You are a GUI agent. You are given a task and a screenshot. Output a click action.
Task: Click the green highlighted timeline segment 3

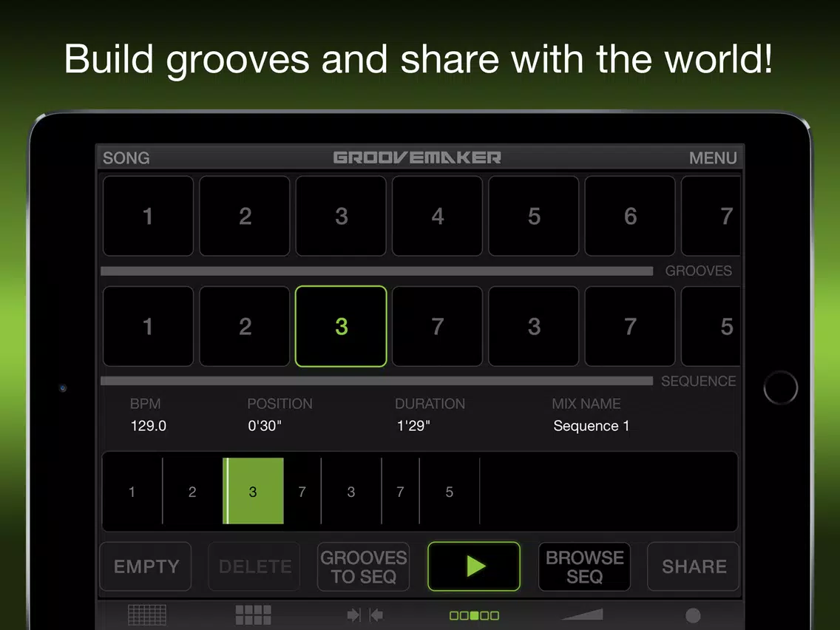[253, 491]
